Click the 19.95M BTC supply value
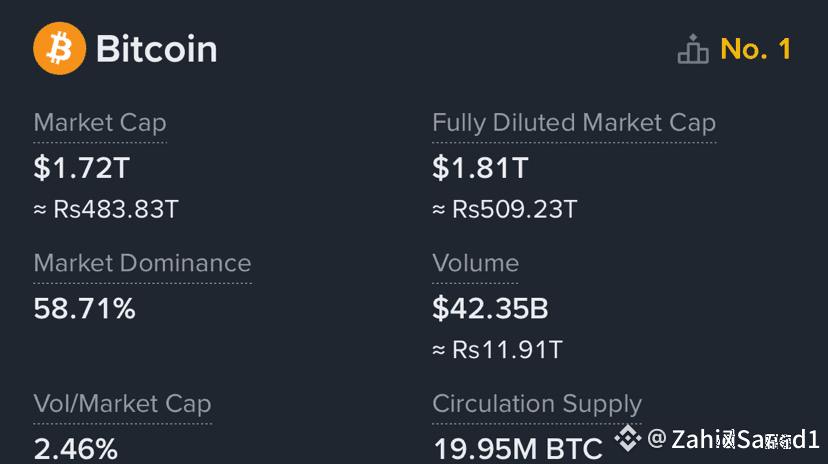 [518, 448]
